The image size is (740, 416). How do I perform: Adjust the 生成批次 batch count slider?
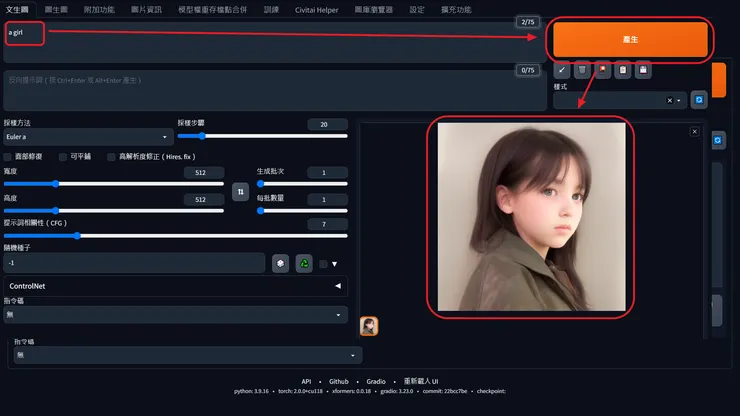pos(302,184)
